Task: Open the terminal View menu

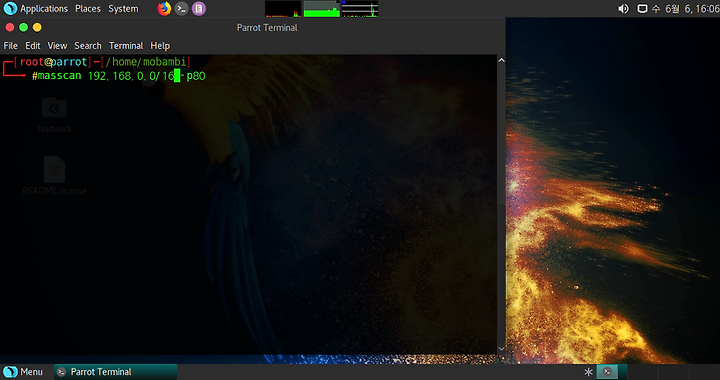Action: click(57, 45)
